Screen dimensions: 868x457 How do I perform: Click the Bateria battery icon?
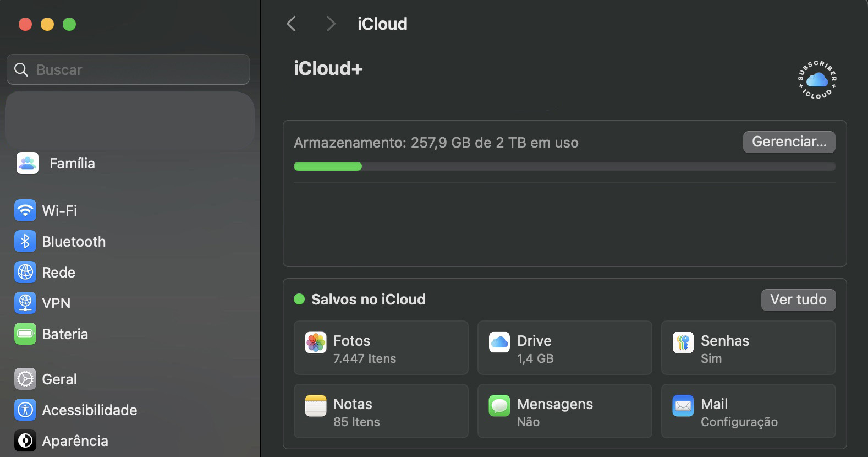25,334
